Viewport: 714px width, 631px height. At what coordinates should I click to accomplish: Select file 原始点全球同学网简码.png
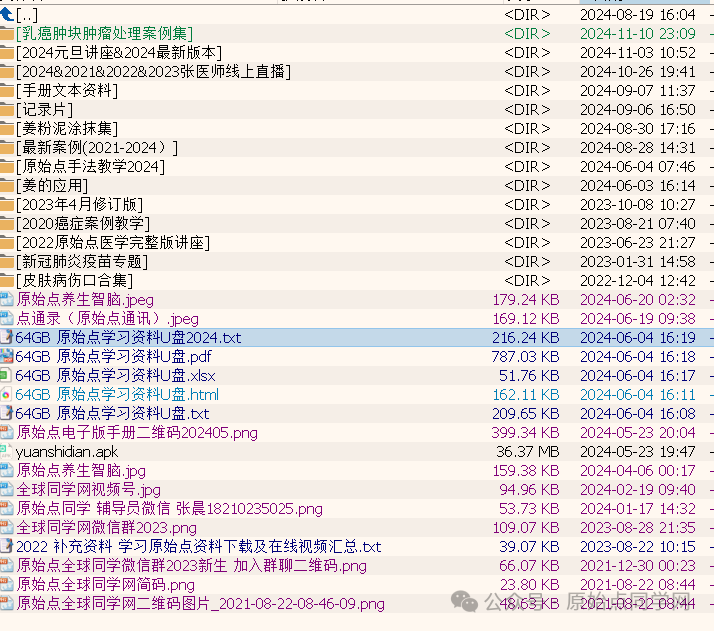(x=105, y=585)
